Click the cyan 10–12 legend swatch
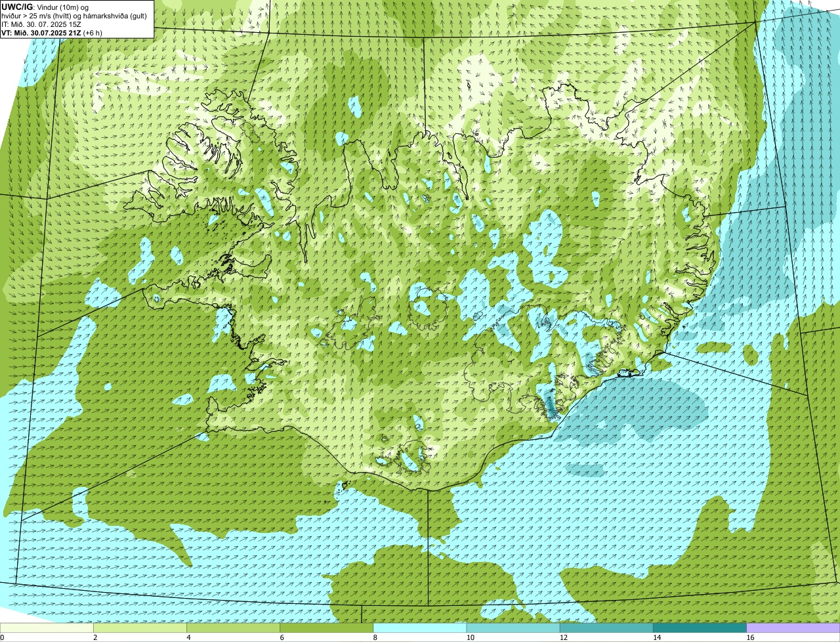 (x=513, y=628)
